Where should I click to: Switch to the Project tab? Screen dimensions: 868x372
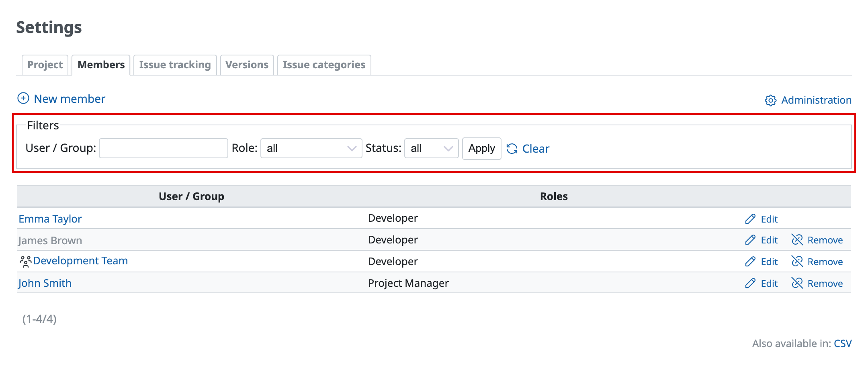(45, 65)
